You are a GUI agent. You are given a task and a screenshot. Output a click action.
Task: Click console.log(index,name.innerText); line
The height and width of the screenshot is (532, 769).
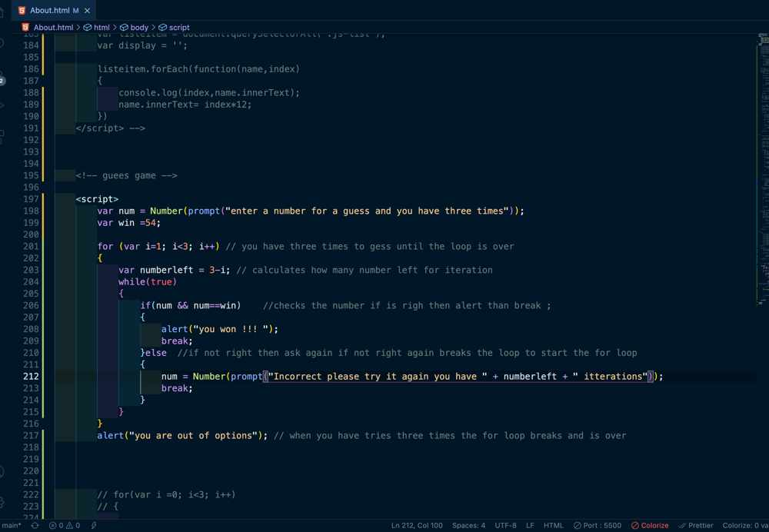[209, 93]
